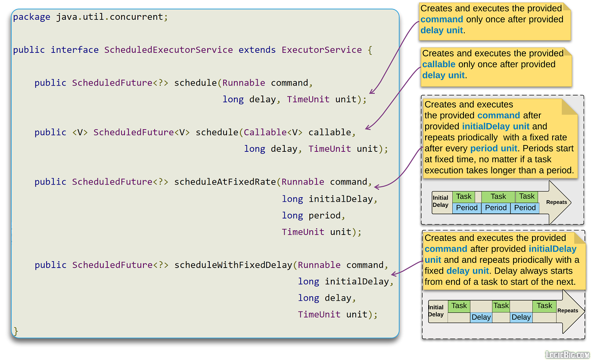Click the sticky note describing callable execution

[494, 65]
